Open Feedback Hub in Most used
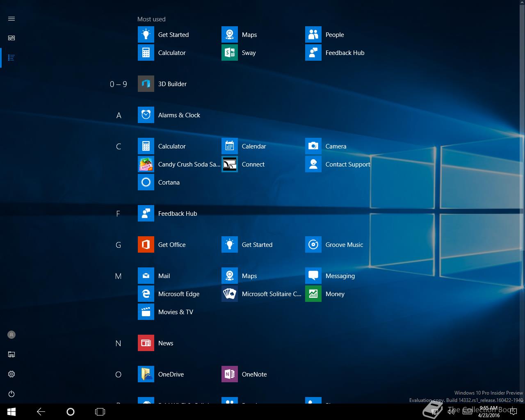This screenshot has width=525, height=420. (346, 53)
